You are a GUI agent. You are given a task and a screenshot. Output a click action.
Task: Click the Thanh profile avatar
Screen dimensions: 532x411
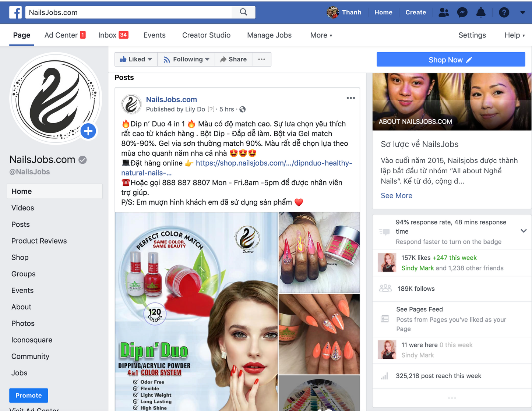(x=333, y=12)
